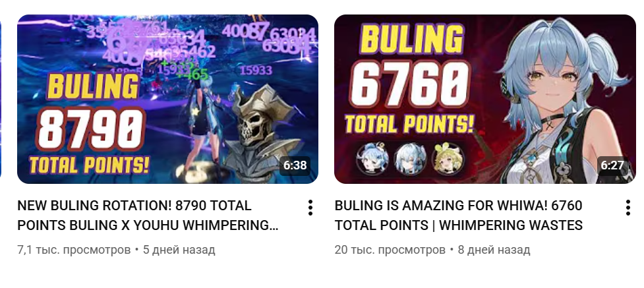Open the partially visible video at left edge
This screenshot has height=288, width=644.
coord(1,99)
